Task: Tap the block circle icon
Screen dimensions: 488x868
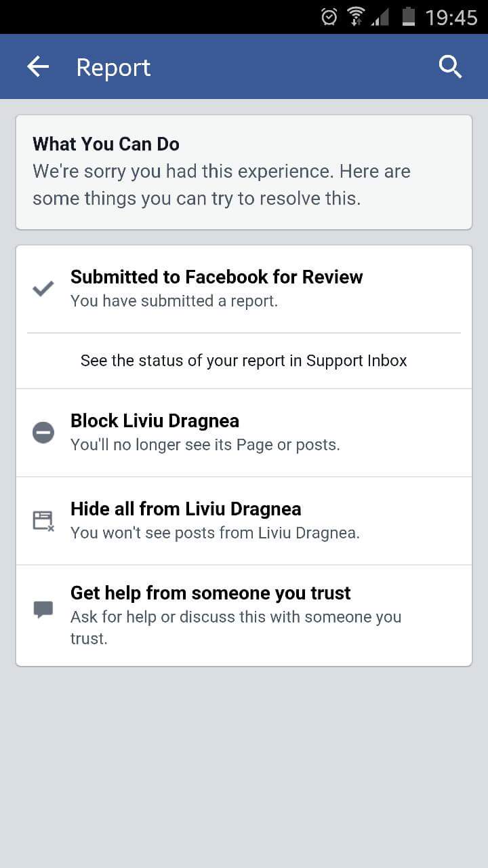Action: [x=43, y=432]
